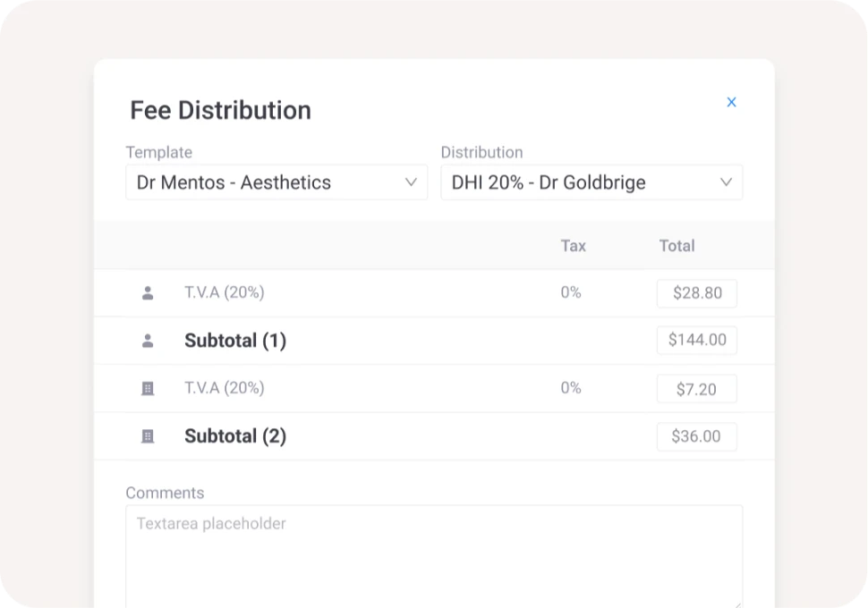Click the 0% tax value in second T.V.A row

(571, 388)
